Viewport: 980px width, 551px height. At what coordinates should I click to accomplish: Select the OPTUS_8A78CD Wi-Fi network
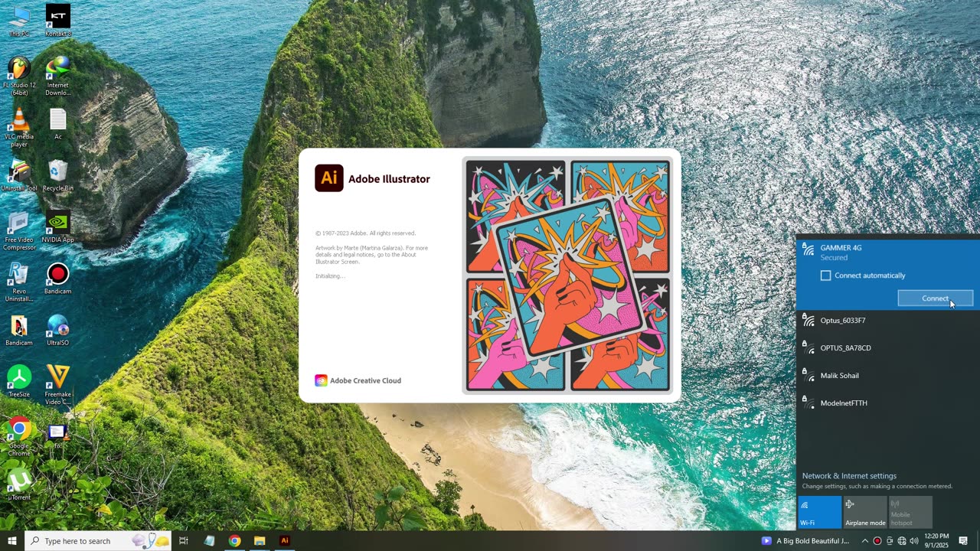[888, 348]
